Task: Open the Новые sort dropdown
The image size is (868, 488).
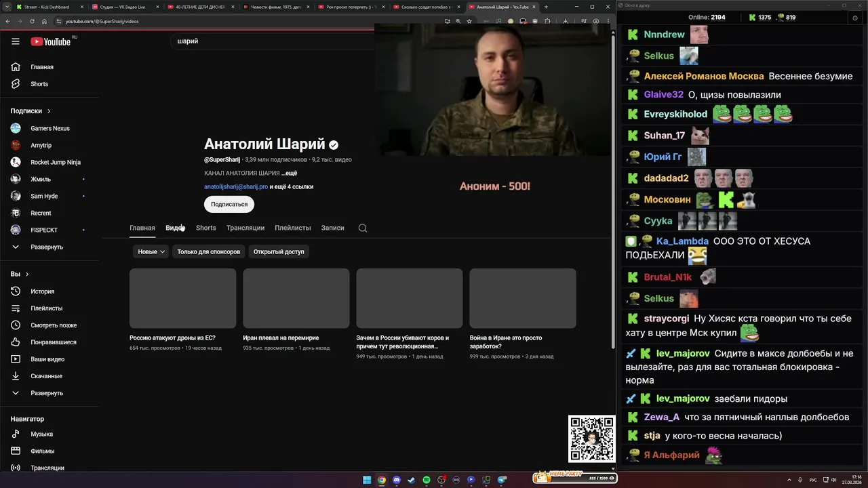Action: (x=151, y=251)
